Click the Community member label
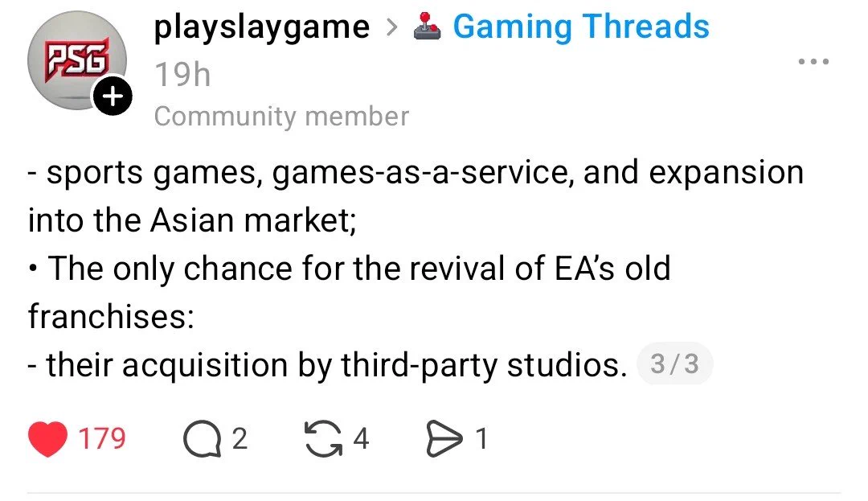 pos(281,117)
